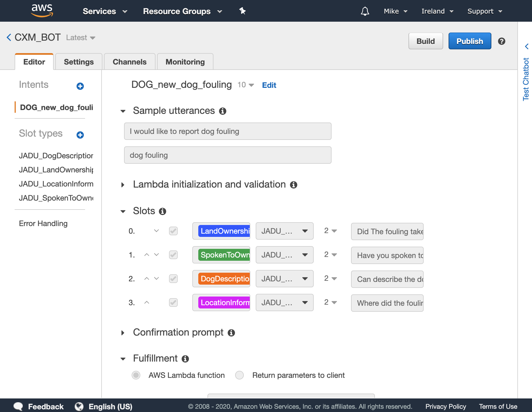
Task: Open Sample utterances info icon
Action: click(x=223, y=111)
